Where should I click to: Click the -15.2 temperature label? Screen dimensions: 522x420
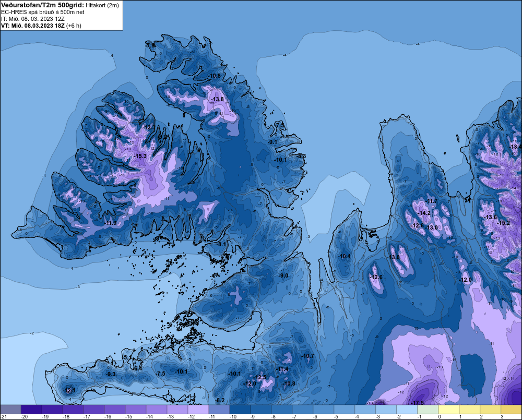point(503,223)
